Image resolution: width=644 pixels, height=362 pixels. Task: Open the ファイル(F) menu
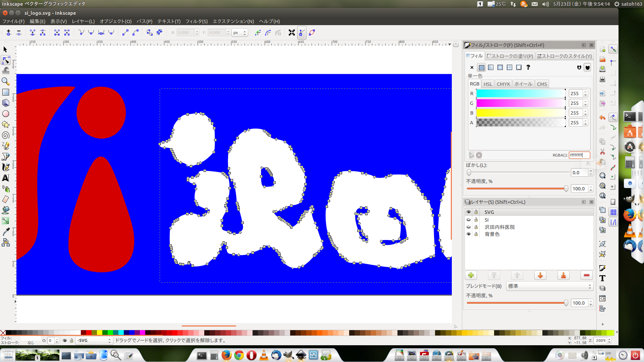(13, 21)
